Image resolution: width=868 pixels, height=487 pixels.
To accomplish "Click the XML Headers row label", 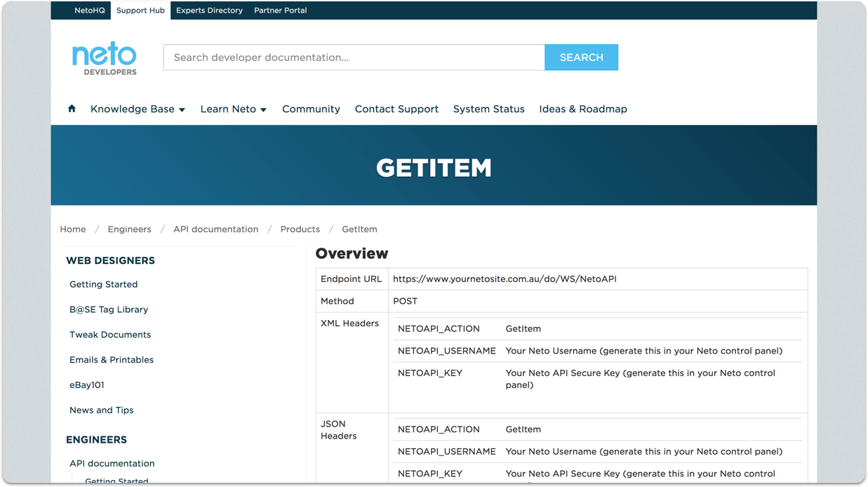I will (349, 323).
